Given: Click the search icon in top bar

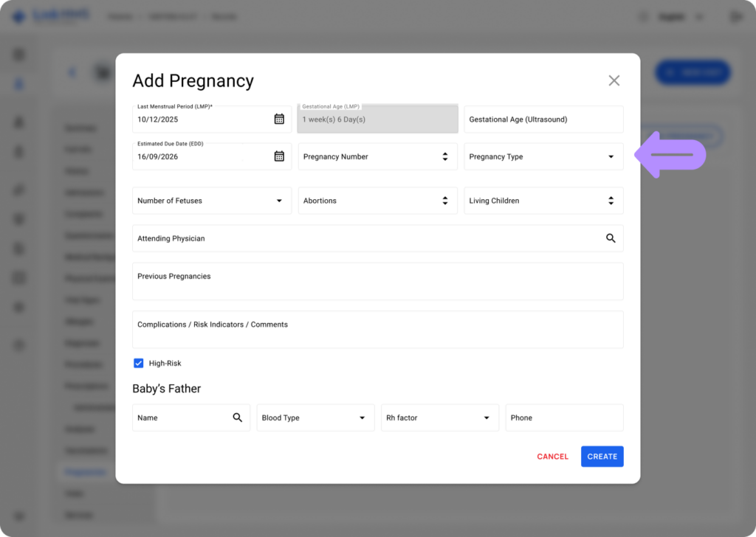Looking at the screenshot, I should 642,16.
